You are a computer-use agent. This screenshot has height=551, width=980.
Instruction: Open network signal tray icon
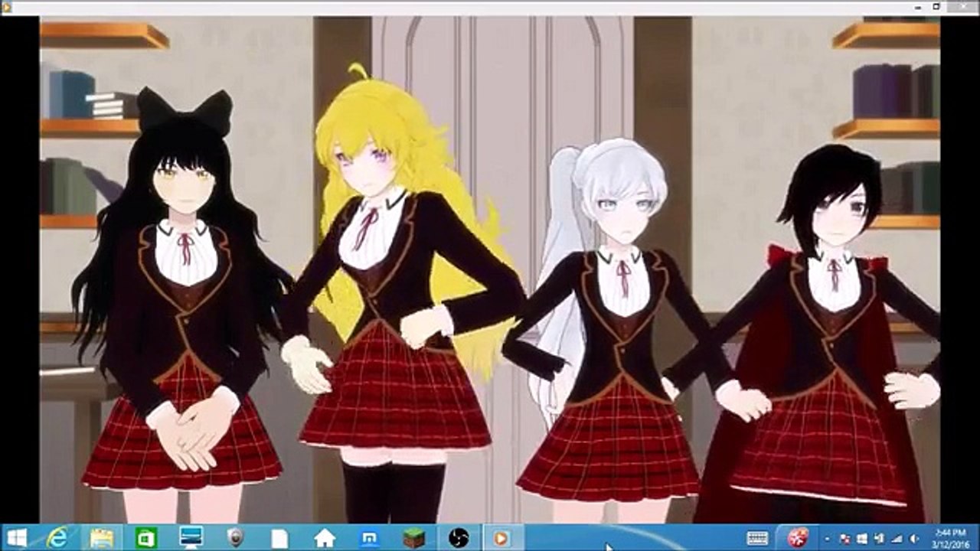(x=897, y=539)
